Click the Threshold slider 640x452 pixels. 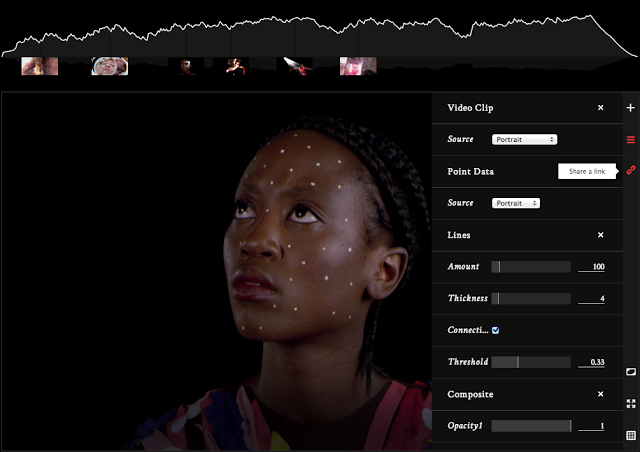coord(530,362)
